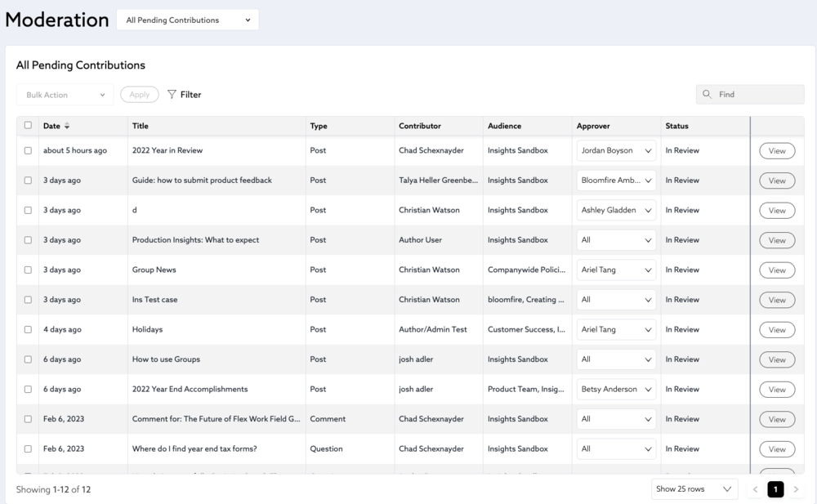Screen dimensions: 817x504
Task: Expand the Bulk Action dropdown
Action: click(x=65, y=95)
